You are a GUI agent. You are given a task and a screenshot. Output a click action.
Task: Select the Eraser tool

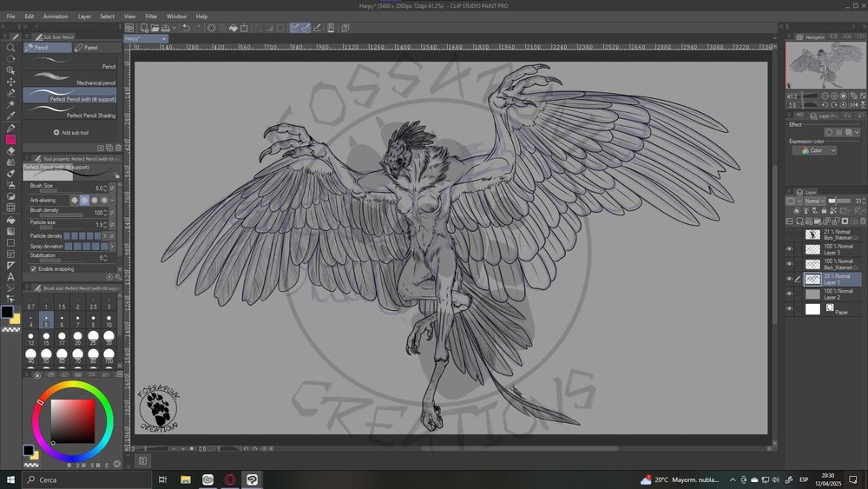(10, 150)
